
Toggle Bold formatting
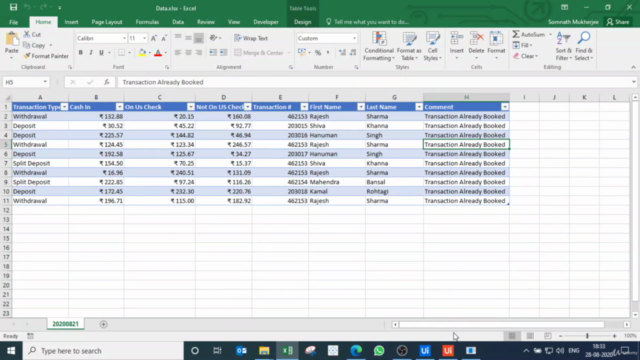click(x=80, y=52)
